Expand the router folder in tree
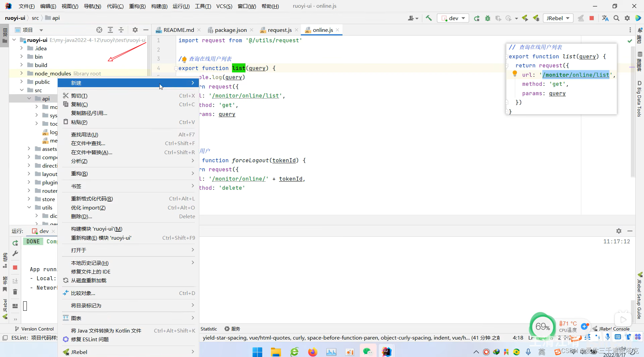 click(x=29, y=191)
